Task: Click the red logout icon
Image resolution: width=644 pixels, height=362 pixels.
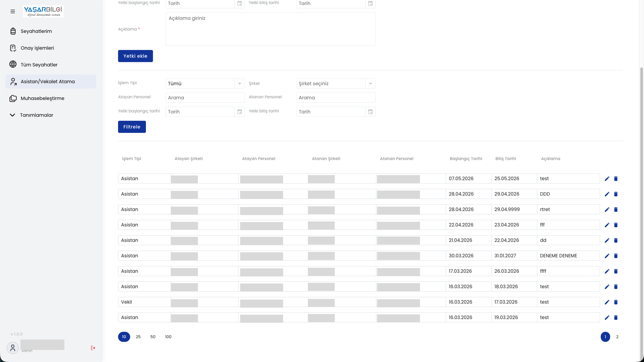Action: coord(93,348)
